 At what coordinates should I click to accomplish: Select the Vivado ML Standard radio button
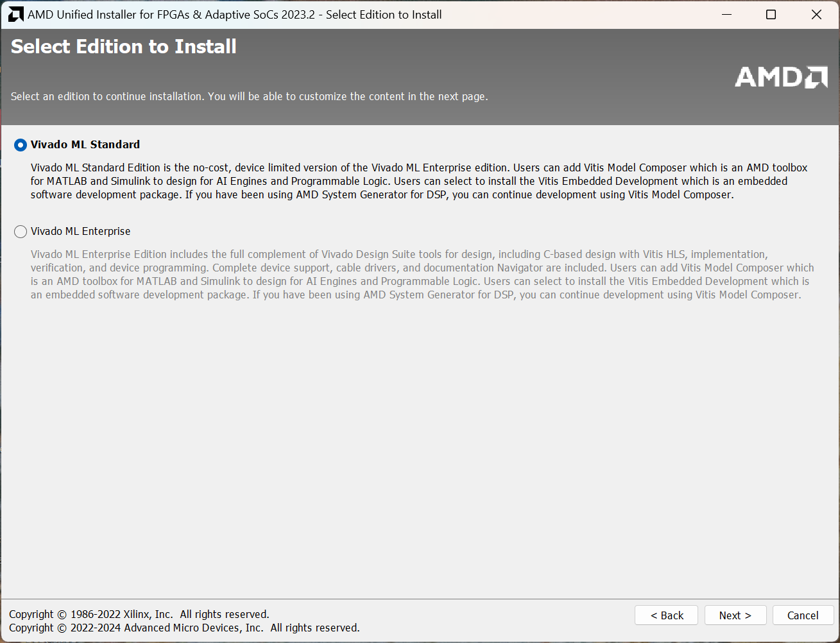21,145
